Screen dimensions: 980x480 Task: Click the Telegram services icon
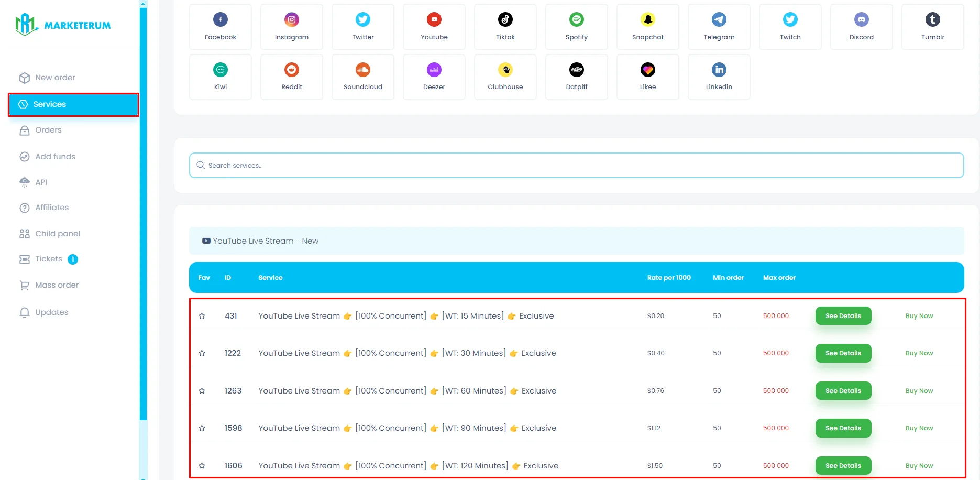(x=719, y=27)
